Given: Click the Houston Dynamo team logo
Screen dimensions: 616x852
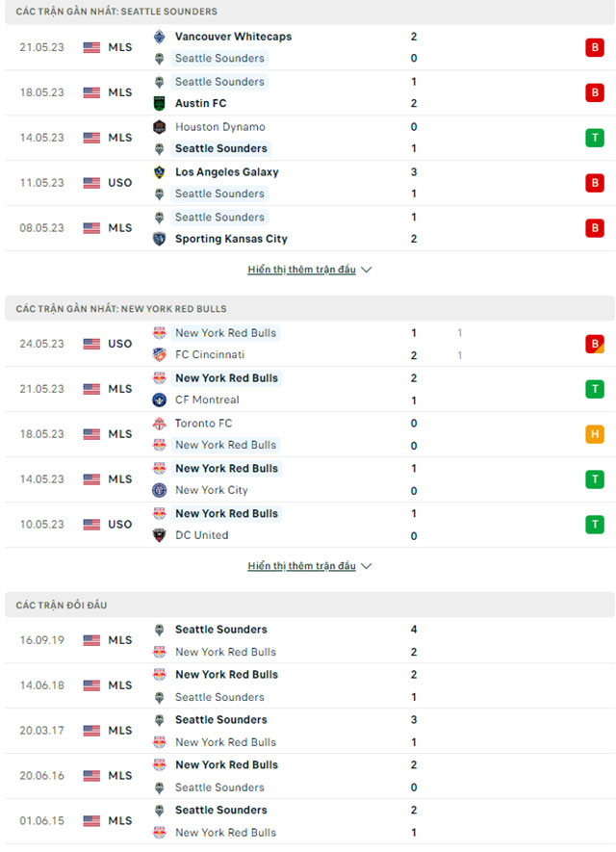Looking at the screenshot, I should [x=159, y=127].
